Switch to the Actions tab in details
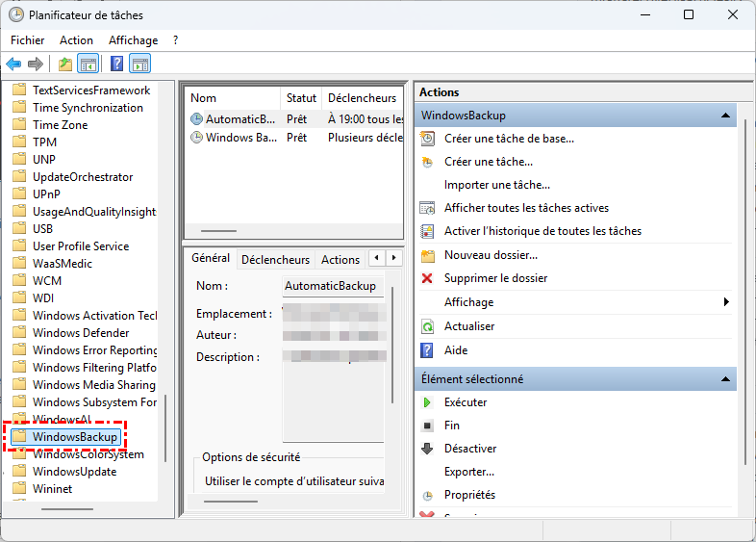The width and height of the screenshot is (756, 542). coord(340,260)
